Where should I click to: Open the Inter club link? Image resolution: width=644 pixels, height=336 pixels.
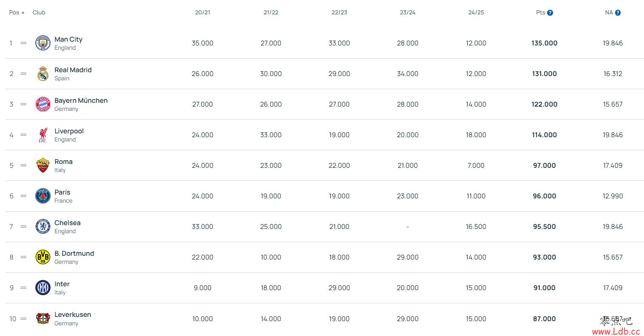click(62, 284)
